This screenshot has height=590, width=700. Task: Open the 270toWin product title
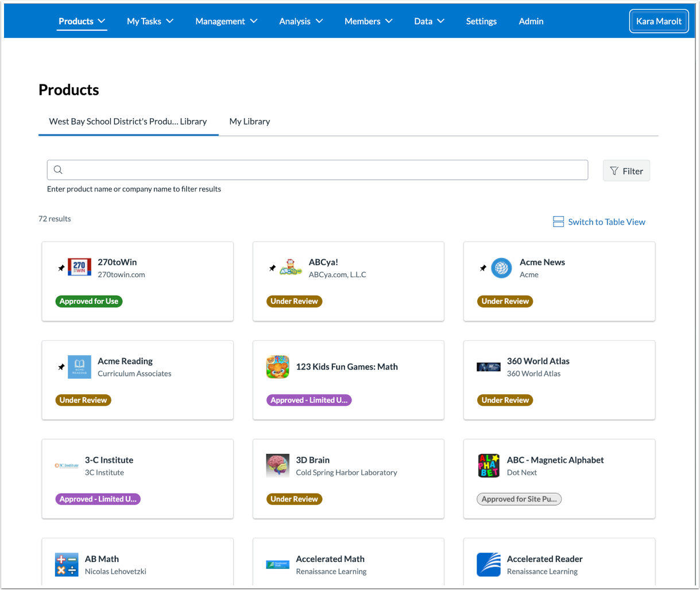pos(117,262)
